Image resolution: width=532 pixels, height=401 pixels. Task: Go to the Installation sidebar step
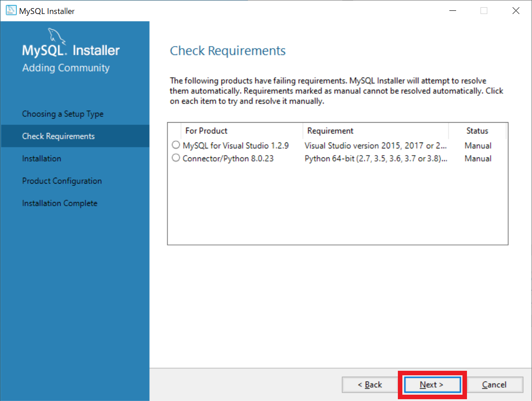(42, 159)
